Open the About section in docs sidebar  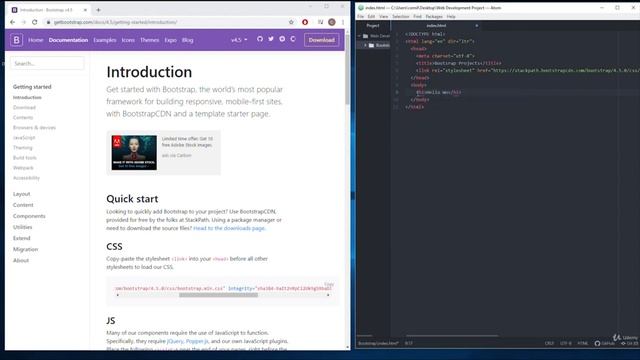tap(21, 260)
